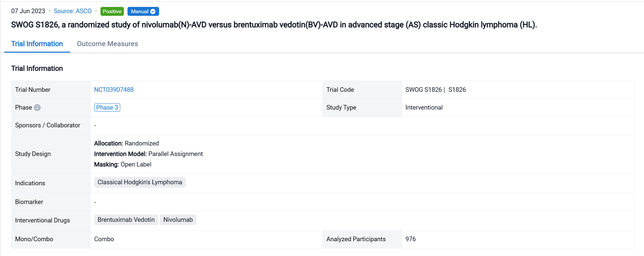Click the checkmark icon in Manual badge
Image resolution: width=644 pixels, height=256 pixels.
153,12
